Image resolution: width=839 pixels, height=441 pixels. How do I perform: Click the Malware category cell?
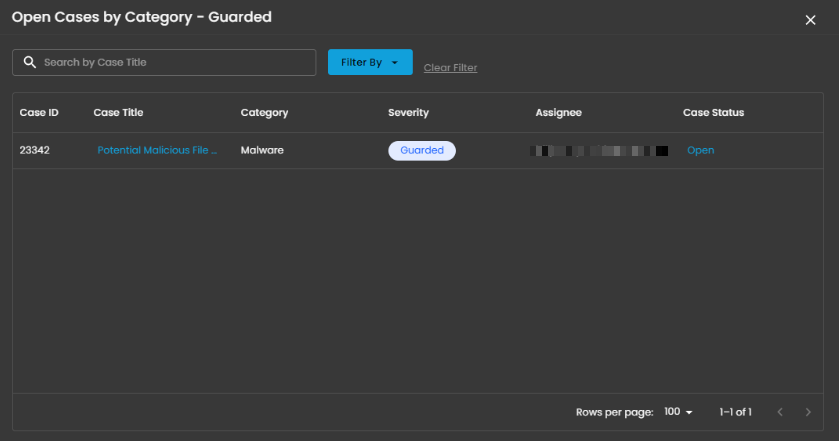[262, 151]
